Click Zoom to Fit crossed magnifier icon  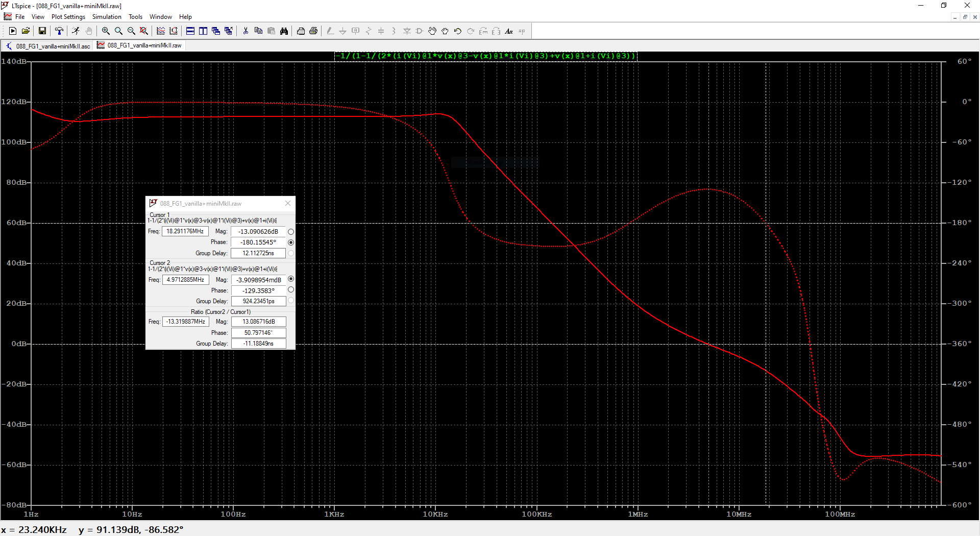tap(144, 31)
